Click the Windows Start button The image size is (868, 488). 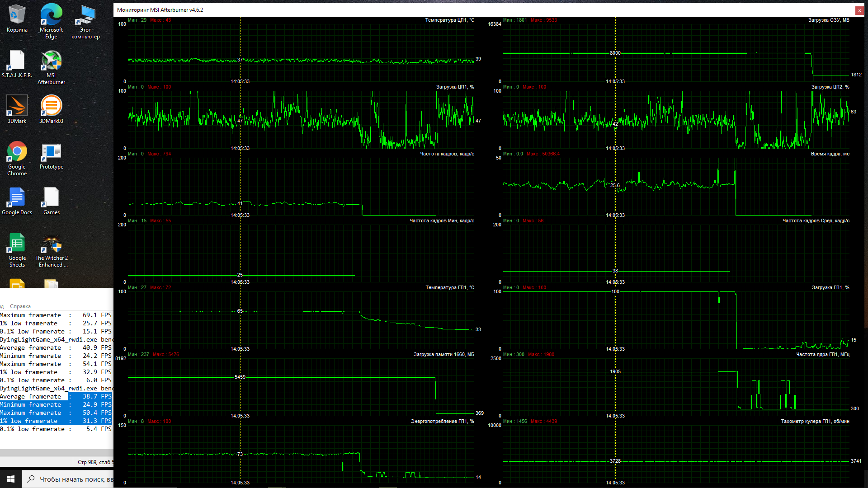click(x=11, y=479)
